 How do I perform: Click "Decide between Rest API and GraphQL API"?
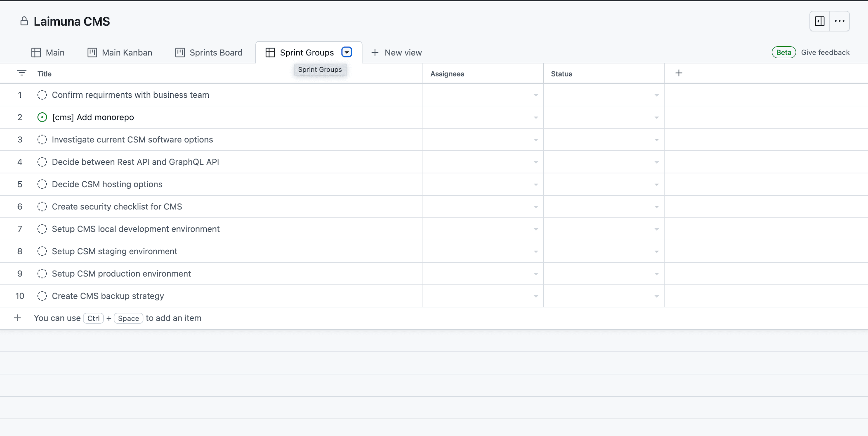click(x=135, y=162)
